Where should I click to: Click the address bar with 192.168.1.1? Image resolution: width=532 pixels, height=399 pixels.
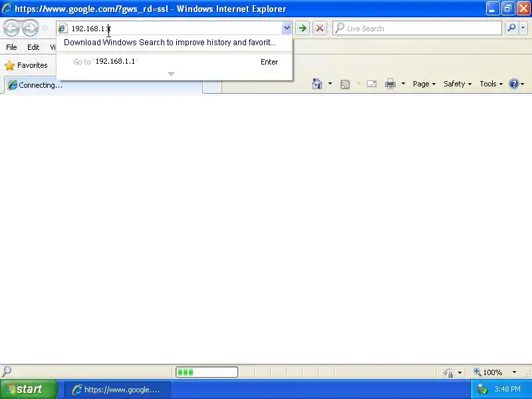(175, 29)
